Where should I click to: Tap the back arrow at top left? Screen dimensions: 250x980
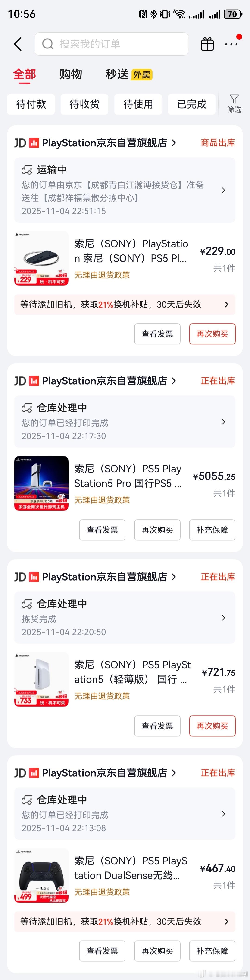18,44
